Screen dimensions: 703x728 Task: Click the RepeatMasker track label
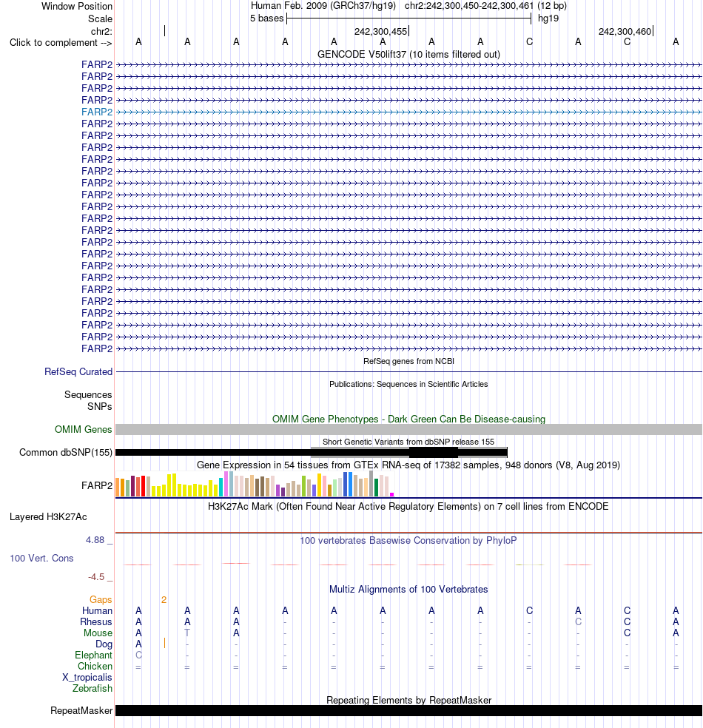point(81,711)
